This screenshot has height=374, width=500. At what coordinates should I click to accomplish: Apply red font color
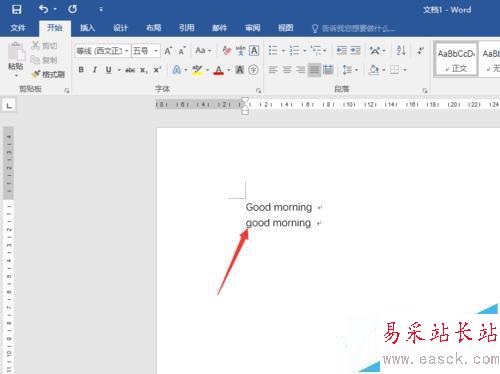[219, 70]
